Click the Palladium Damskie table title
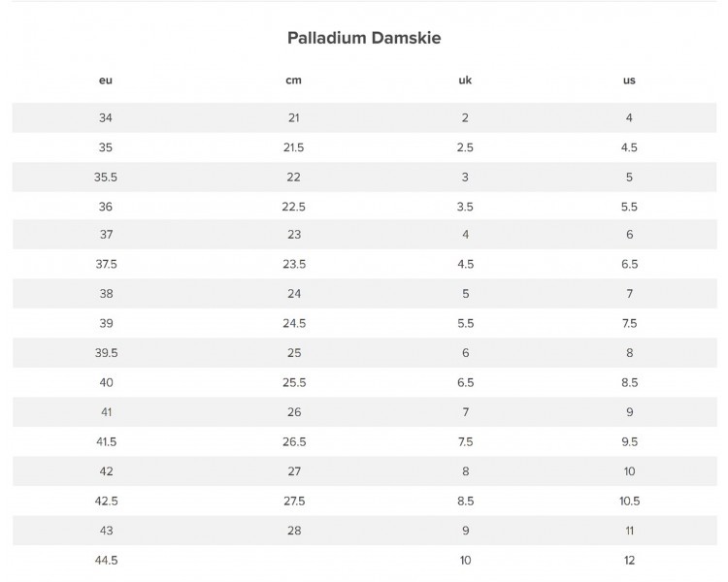The image size is (728, 582). [x=364, y=38]
